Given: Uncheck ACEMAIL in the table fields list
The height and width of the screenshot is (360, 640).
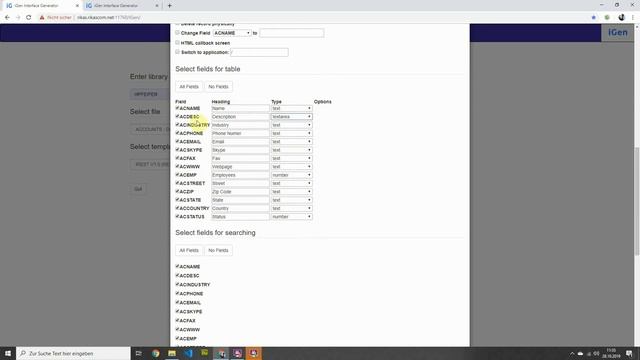Looking at the screenshot, I should point(177,141).
